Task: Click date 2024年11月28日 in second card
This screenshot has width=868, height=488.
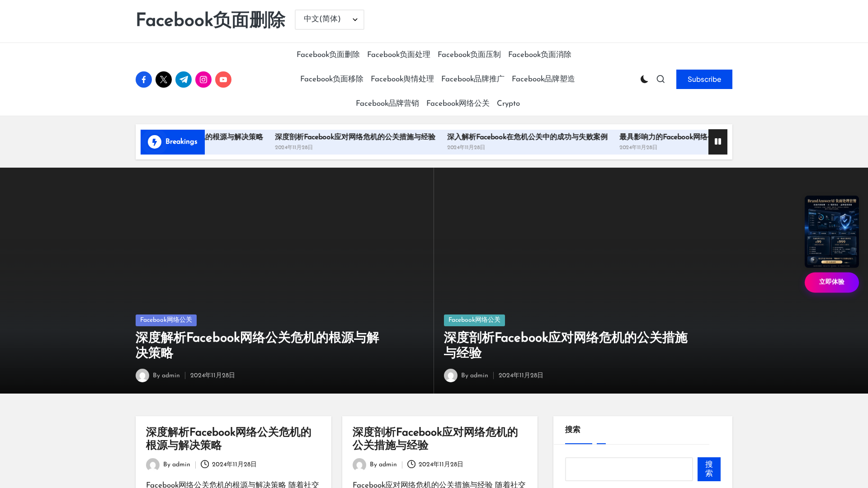Action: 441,465
